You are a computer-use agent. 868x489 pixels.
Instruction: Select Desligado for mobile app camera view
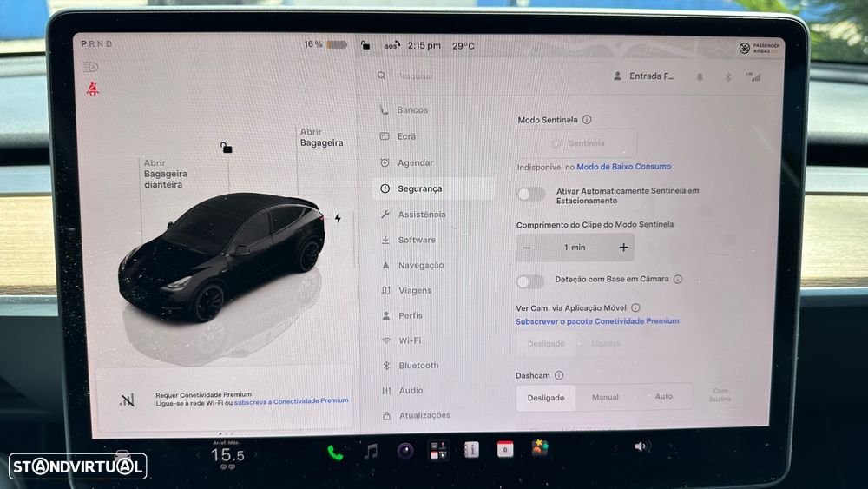[x=546, y=344]
